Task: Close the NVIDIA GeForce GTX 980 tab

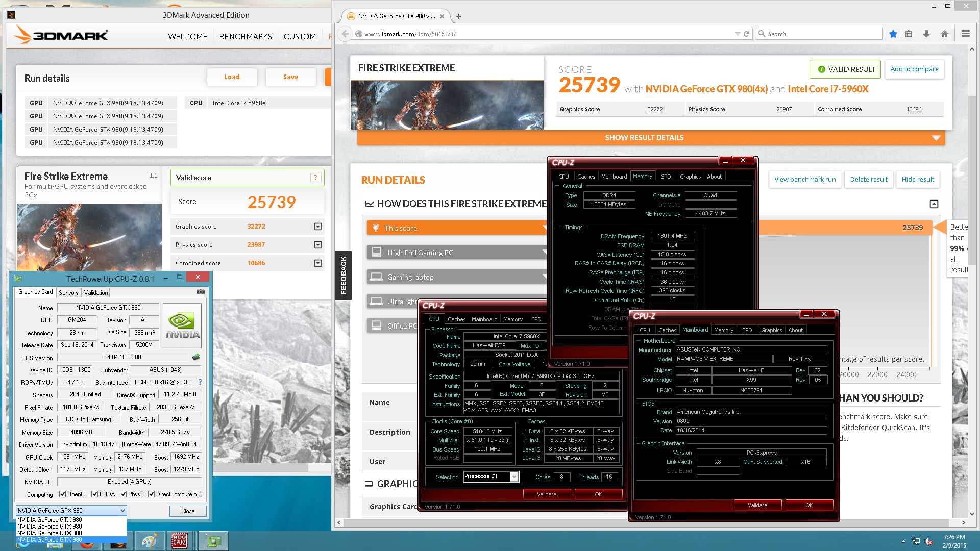Action: [442, 16]
